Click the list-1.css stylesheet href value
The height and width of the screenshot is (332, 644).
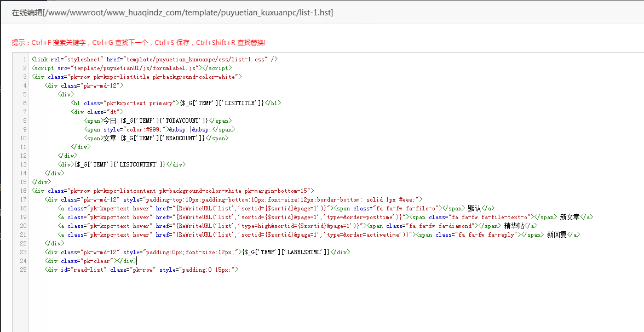pos(197,59)
